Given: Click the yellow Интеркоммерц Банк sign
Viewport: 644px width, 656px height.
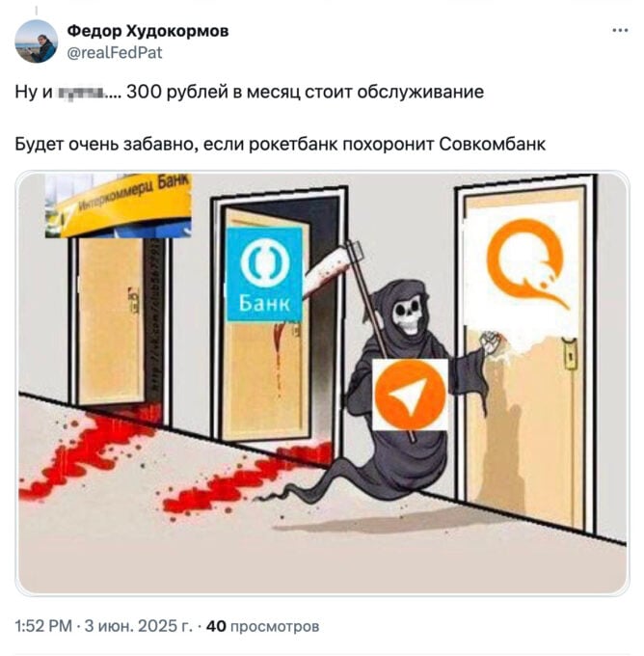Looking at the screenshot, I should coord(119,205).
